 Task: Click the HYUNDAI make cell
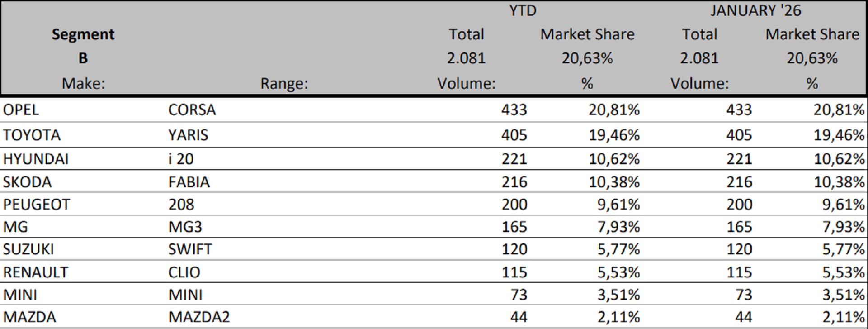36,159
